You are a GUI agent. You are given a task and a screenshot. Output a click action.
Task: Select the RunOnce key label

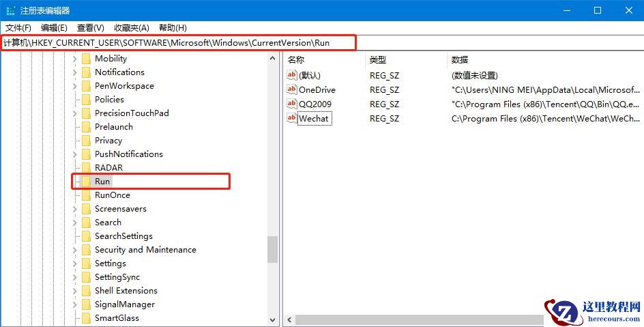click(112, 195)
